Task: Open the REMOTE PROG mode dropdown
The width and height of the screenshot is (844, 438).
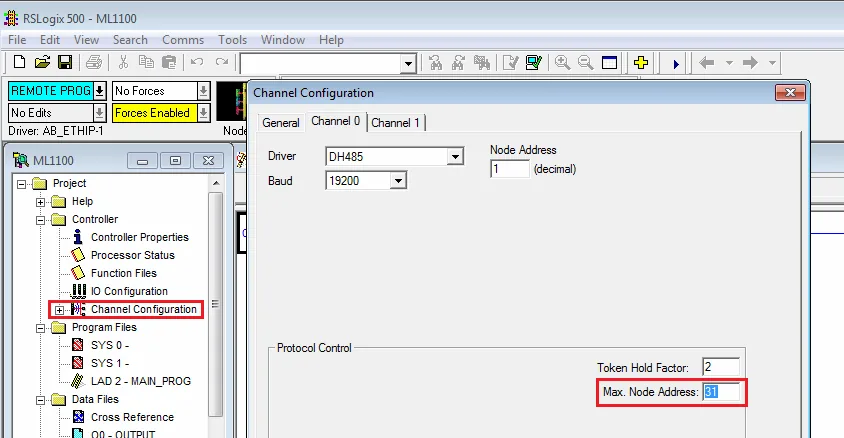Action: click(x=100, y=91)
